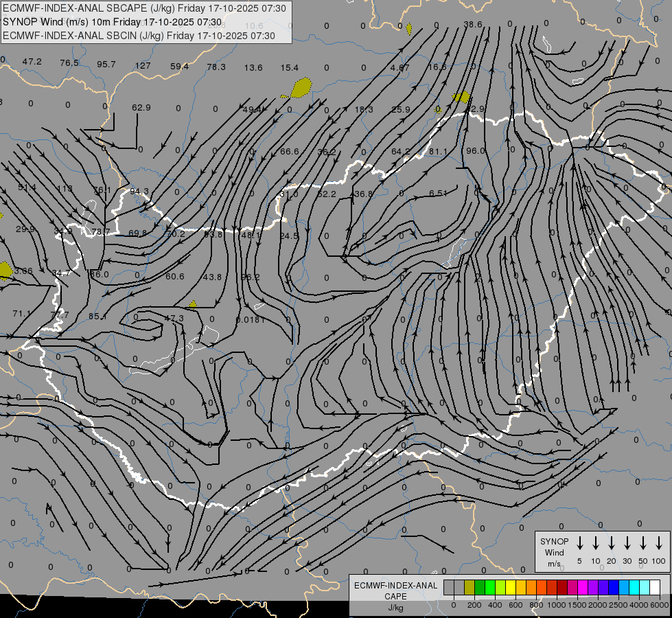
Task: Pick the olive 200 J/kg CAPE swatch
Action: (470, 588)
